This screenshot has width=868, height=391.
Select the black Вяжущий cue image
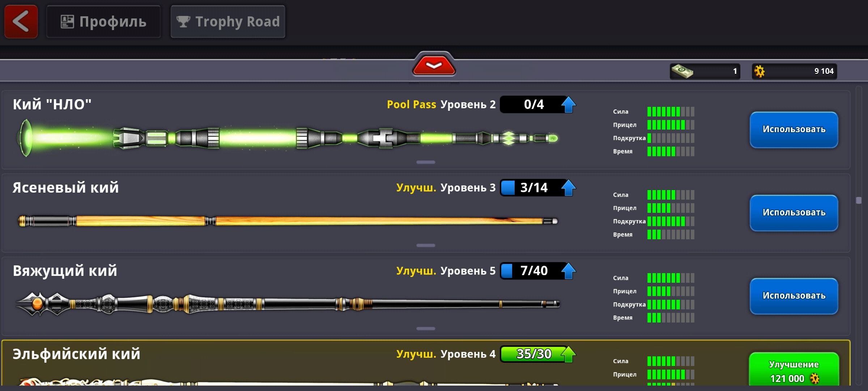[288, 304]
